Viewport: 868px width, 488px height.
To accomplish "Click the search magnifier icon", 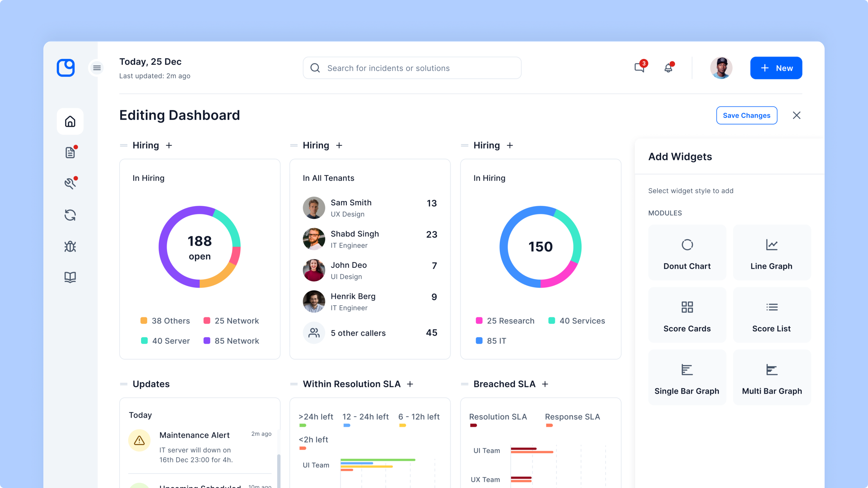I will pos(315,68).
